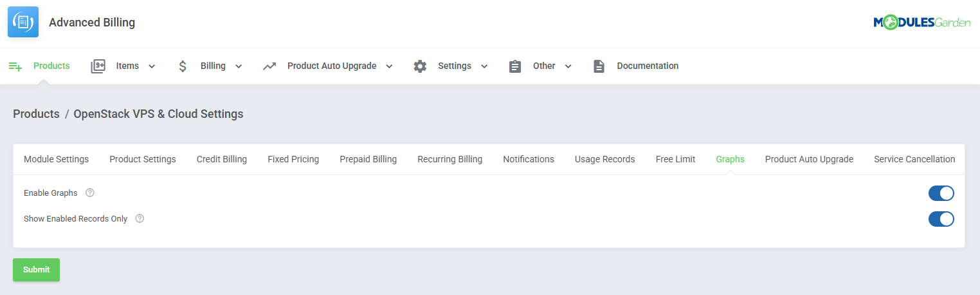The width and height of the screenshot is (980, 295).
Task: Open the Settings menu chevron
Action: (484, 66)
